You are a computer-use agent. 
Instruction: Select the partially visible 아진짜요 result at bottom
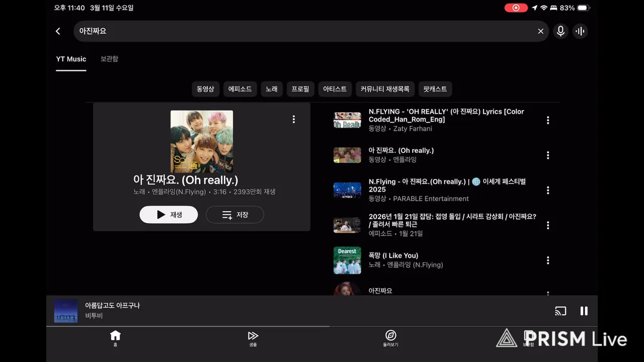[x=380, y=291]
